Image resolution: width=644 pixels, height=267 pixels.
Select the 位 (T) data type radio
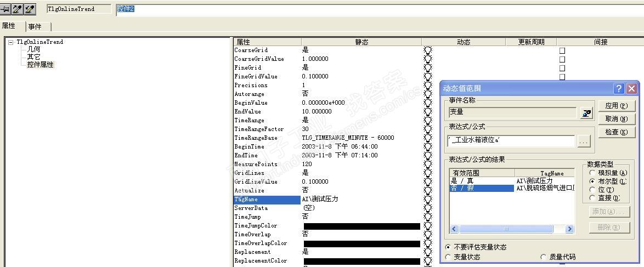click(592, 189)
